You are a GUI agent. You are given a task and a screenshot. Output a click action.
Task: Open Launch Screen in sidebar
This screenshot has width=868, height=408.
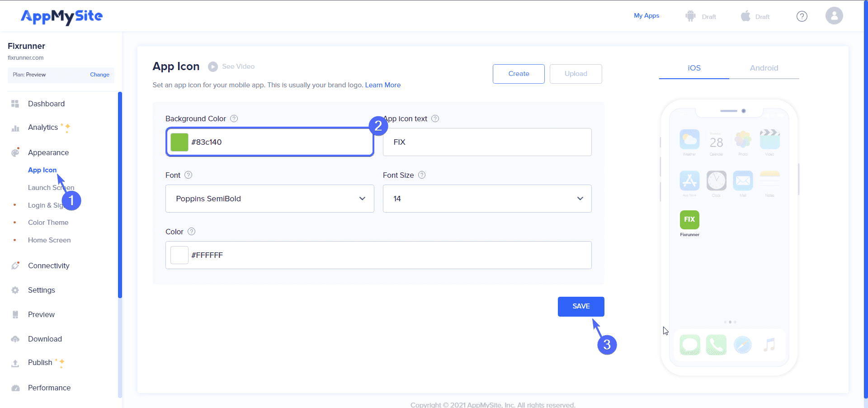point(51,188)
